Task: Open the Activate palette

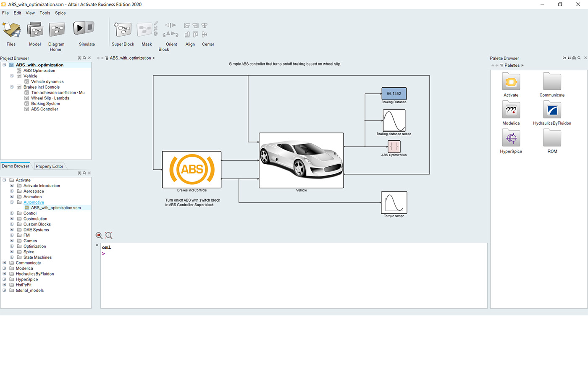Action: pos(511,82)
